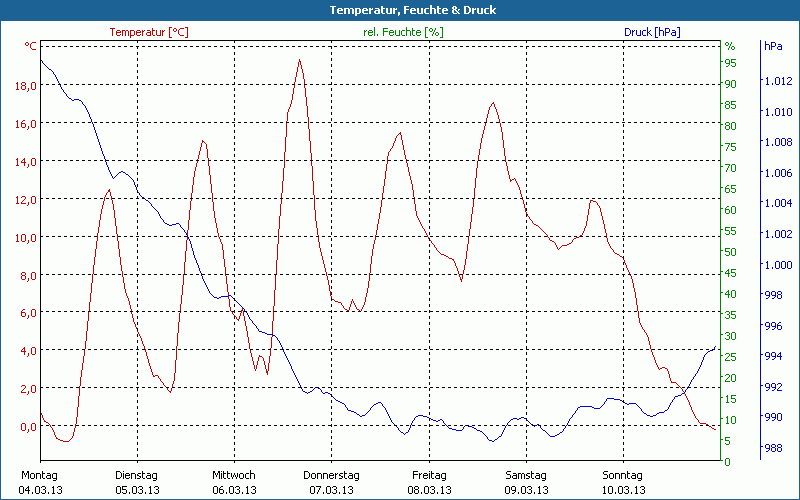Click the chart title Temperatur, Feuchte & Druck
The height and width of the screenshot is (500, 800).
[x=399, y=10]
